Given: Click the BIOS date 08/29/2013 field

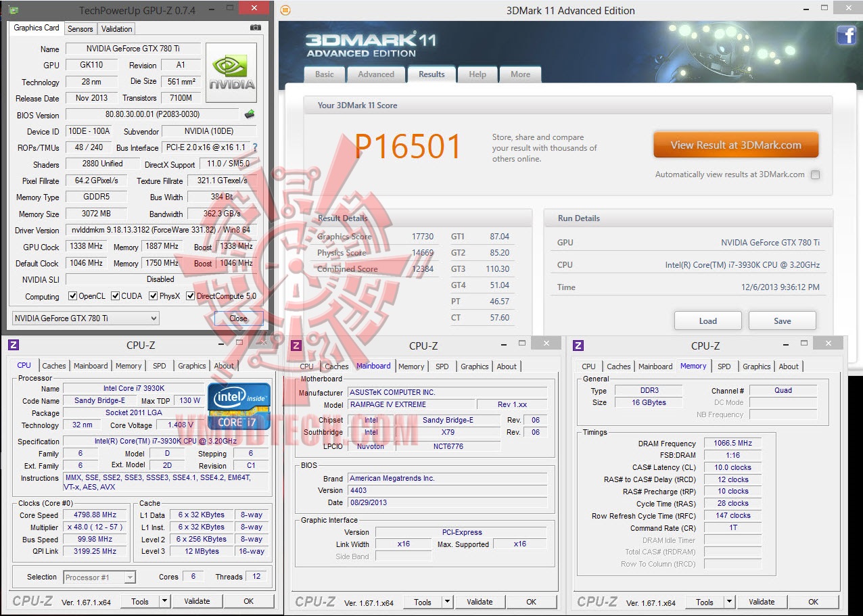Looking at the screenshot, I should [447, 502].
